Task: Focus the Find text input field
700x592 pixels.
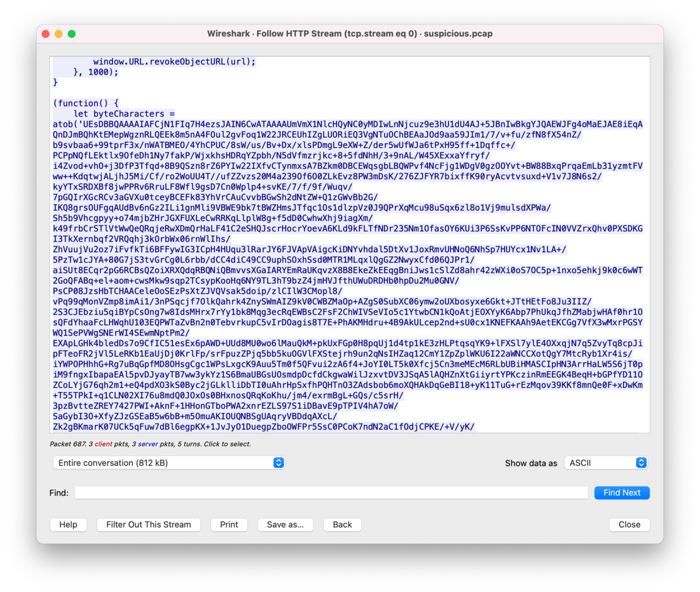Action: [x=331, y=493]
